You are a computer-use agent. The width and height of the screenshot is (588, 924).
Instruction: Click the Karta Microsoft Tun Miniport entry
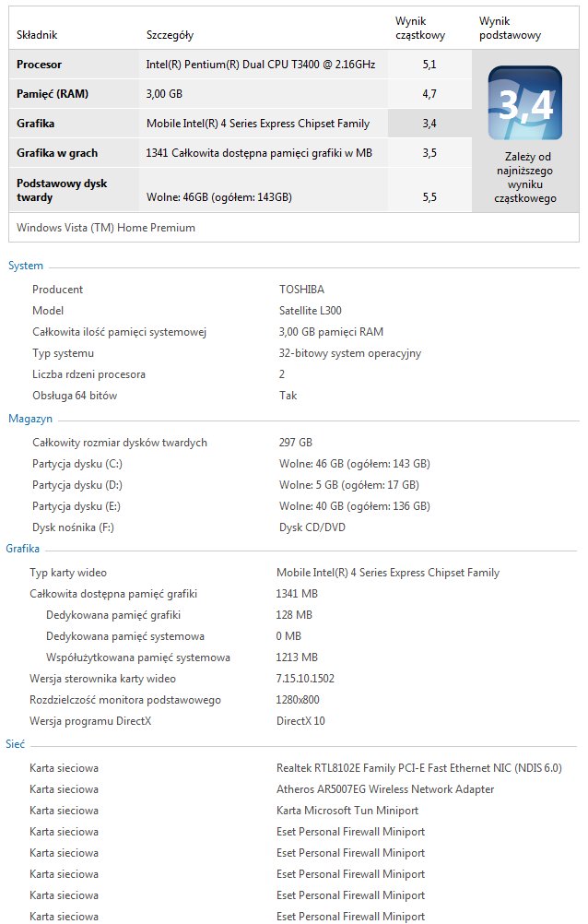click(x=347, y=811)
